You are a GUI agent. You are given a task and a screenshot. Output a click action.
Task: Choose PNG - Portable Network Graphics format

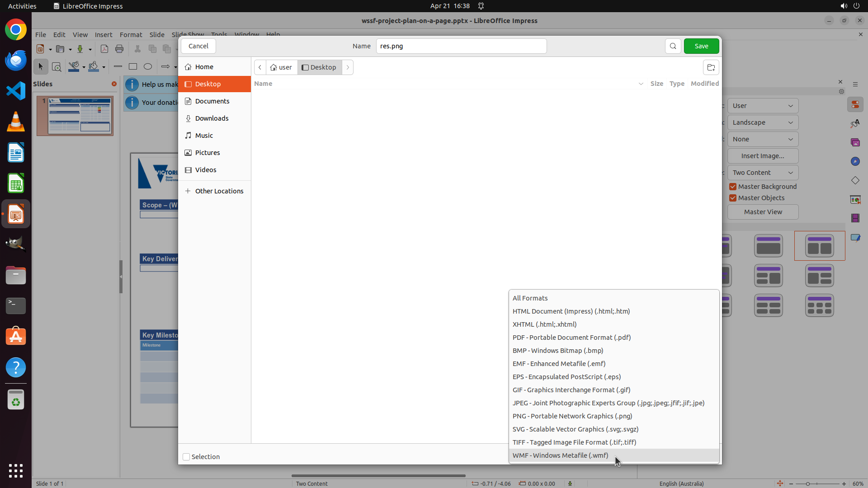coord(572,416)
